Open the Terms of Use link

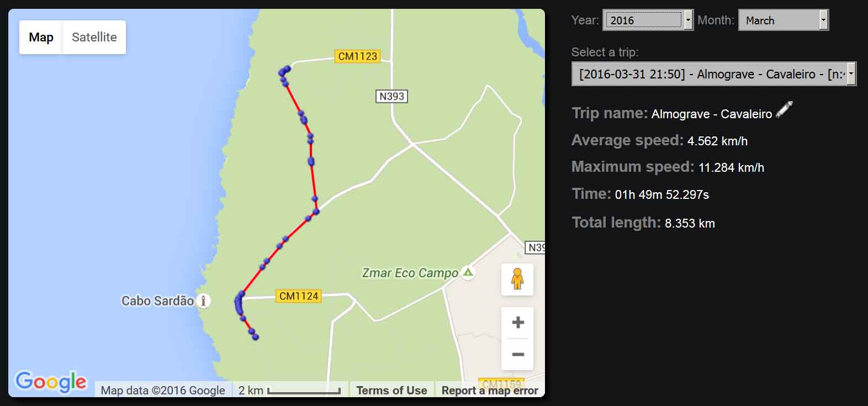click(x=391, y=391)
